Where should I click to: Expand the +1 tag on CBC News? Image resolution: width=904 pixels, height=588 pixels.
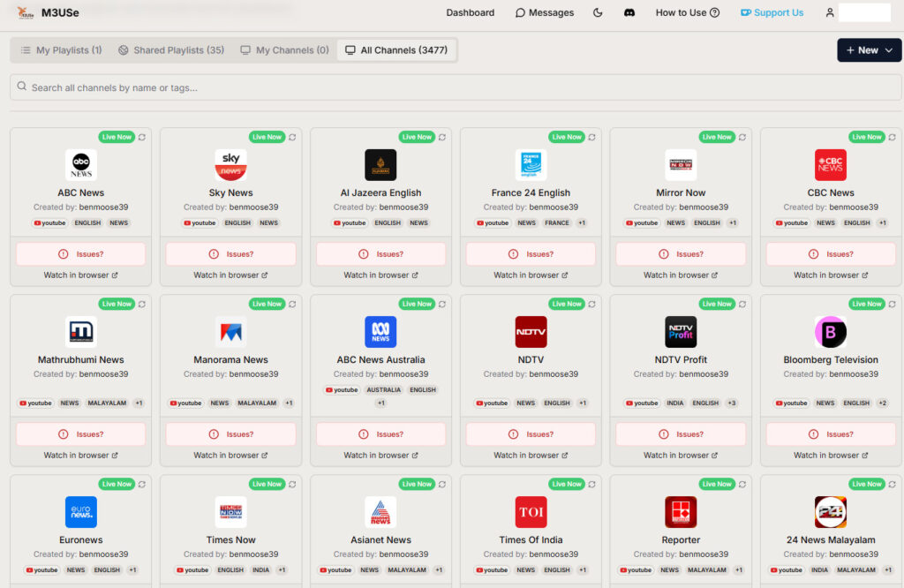click(x=883, y=223)
